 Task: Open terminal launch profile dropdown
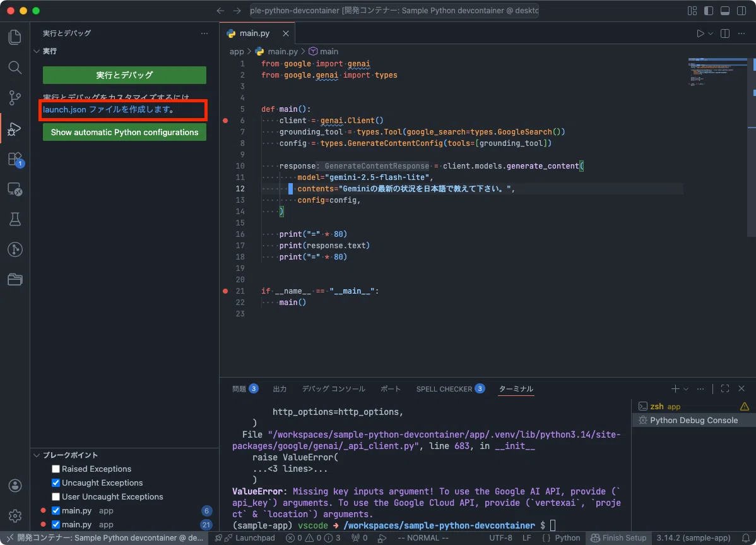(685, 389)
